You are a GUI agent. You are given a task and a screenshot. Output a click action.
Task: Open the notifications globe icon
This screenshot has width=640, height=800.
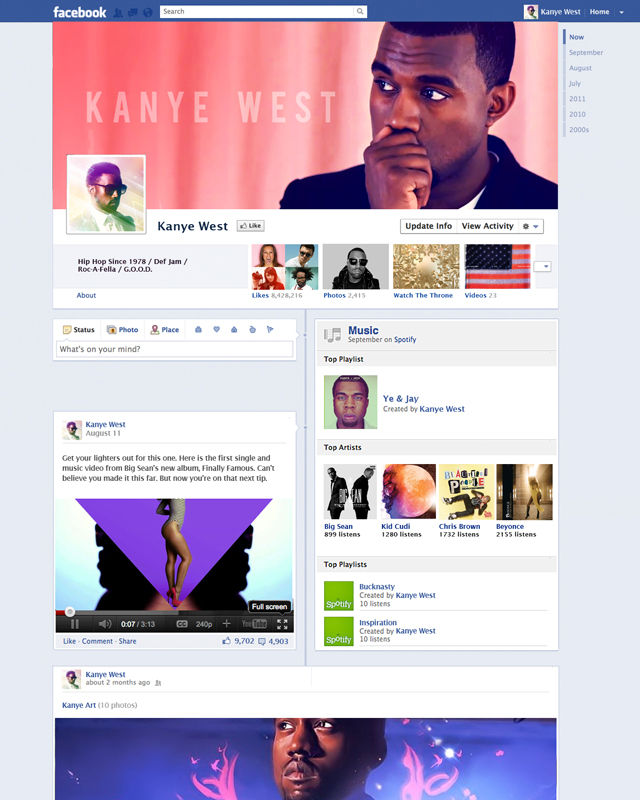[x=148, y=13]
